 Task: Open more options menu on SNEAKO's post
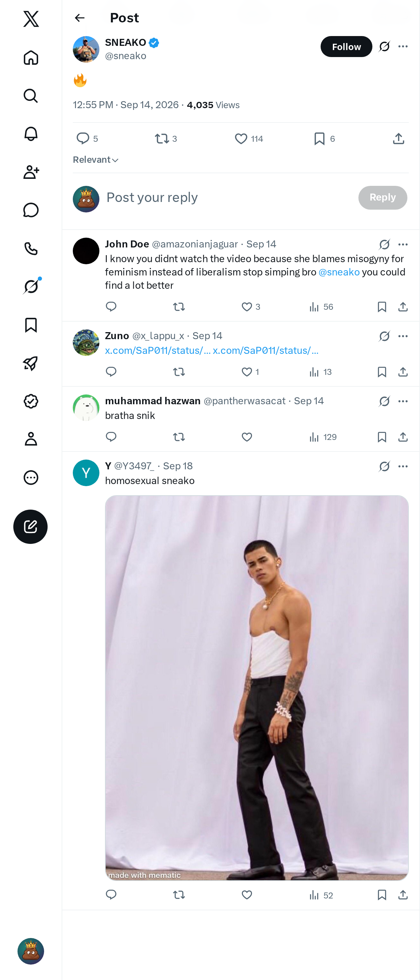coord(403,47)
